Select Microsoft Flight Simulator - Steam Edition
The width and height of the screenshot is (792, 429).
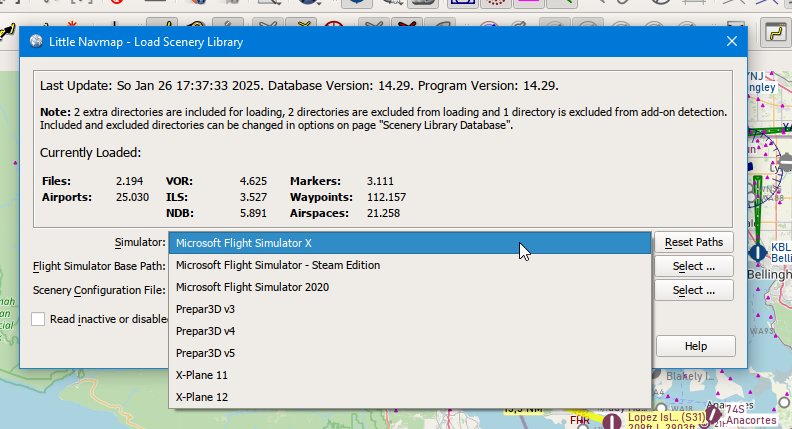pyautogui.click(x=410, y=265)
